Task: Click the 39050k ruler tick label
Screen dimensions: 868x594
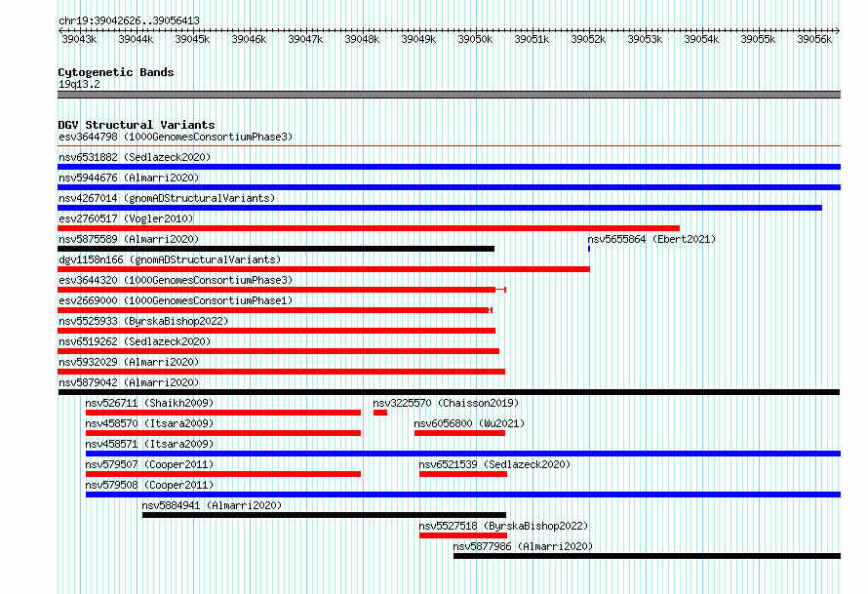Action: (x=475, y=39)
